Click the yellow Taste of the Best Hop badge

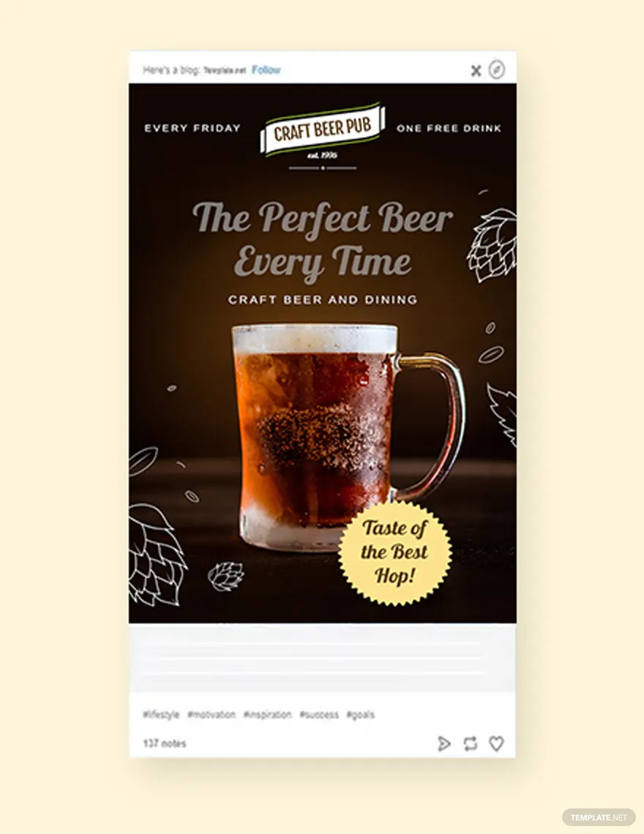[x=394, y=552]
